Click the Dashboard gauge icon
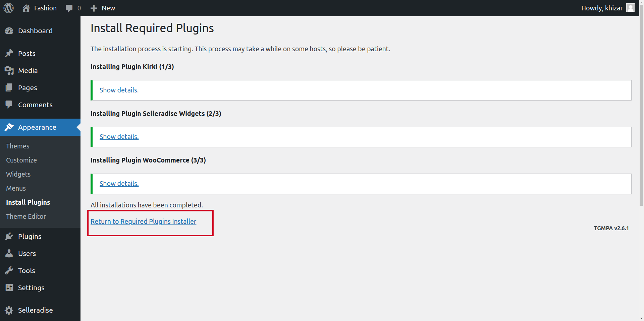 click(x=9, y=31)
